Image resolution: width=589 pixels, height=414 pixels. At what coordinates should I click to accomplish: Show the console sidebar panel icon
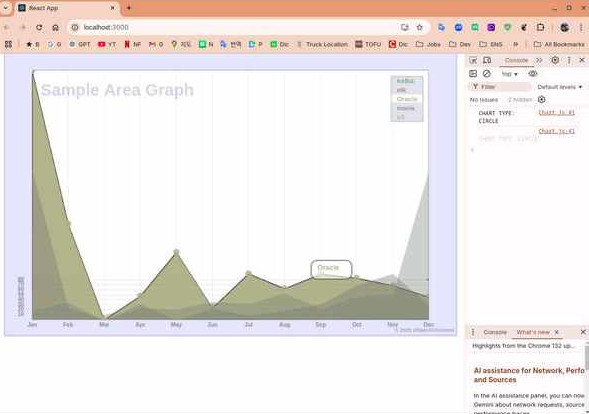pos(473,74)
